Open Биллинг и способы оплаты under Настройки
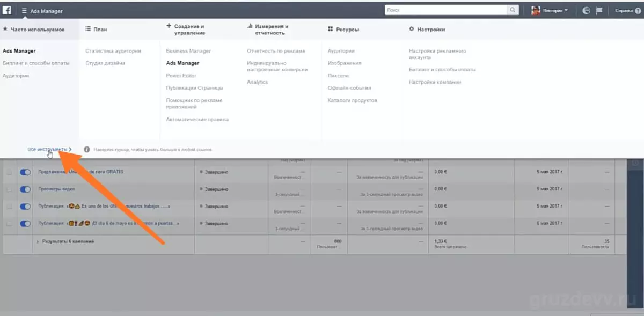Image resolution: width=644 pixels, height=316 pixels. (x=442, y=70)
